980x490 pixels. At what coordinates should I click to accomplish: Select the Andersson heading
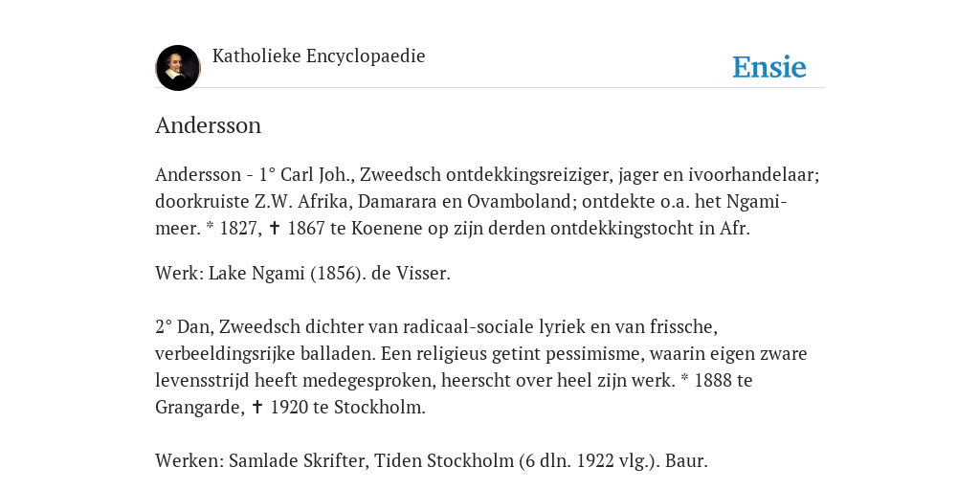point(208,125)
